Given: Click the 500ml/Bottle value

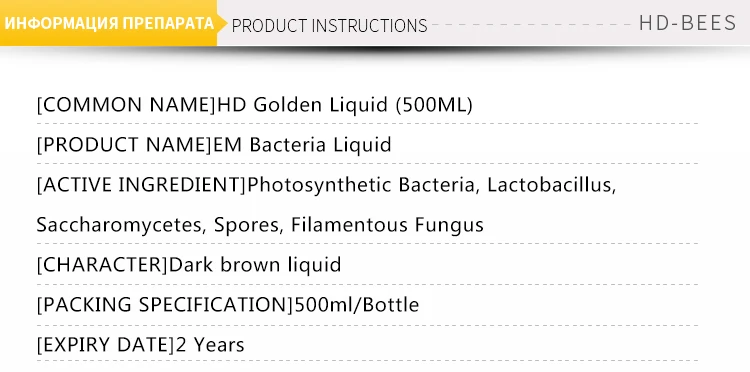Looking at the screenshot, I should pyautogui.click(x=357, y=305).
